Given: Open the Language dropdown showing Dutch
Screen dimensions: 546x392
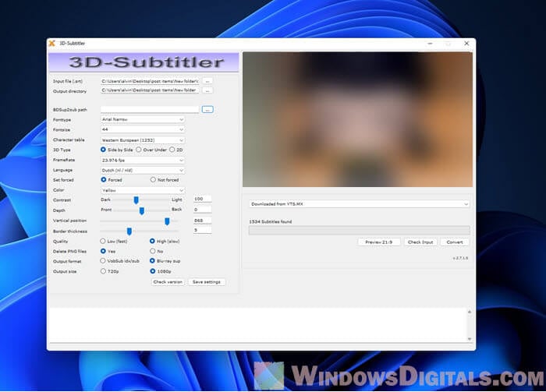Looking at the screenshot, I should [143, 171].
